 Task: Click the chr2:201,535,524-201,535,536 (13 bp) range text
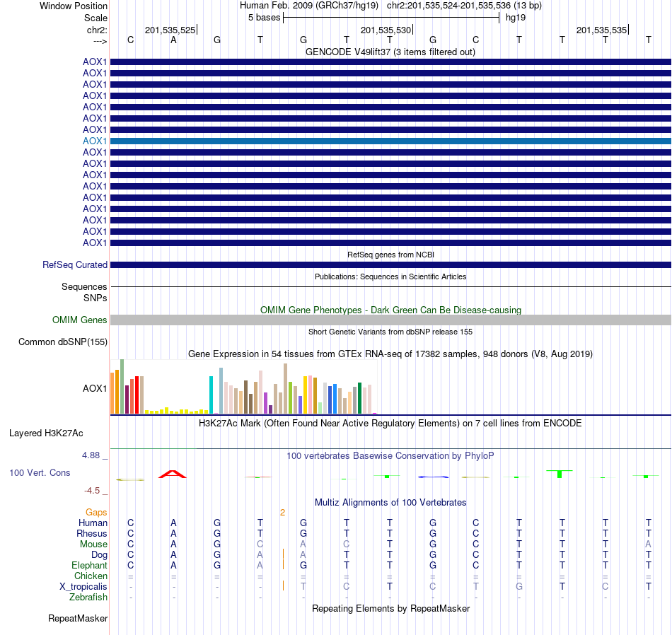464,6
